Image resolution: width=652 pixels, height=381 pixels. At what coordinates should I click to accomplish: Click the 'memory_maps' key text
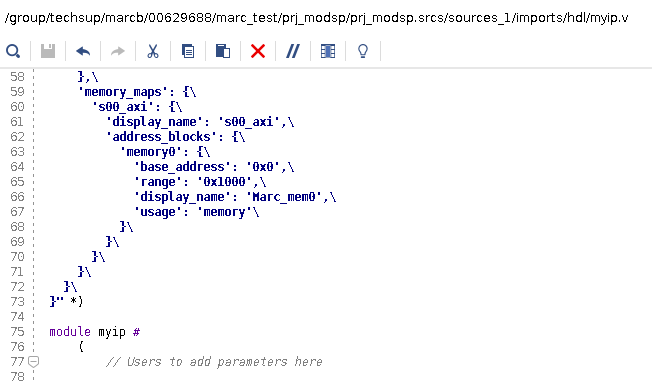pos(123,92)
